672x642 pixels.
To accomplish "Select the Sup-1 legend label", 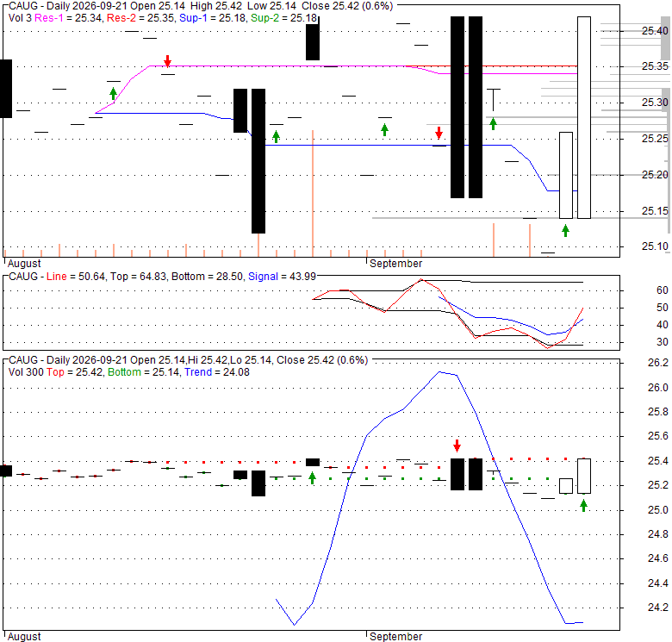I will pyautogui.click(x=193, y=18).
